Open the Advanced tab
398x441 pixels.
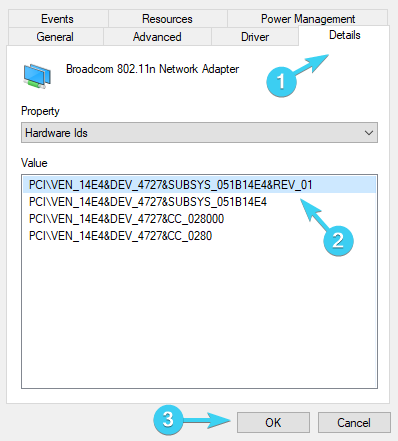coord(157,37)
